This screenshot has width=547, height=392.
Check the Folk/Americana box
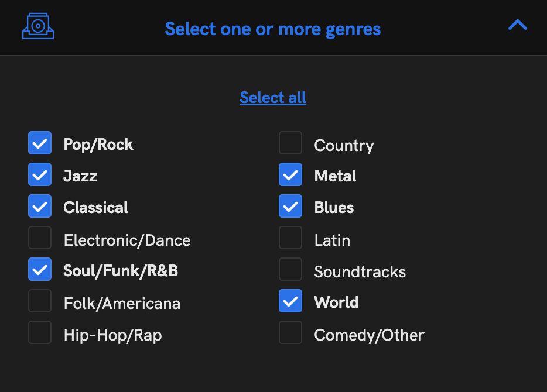click(x=40, y=301)
